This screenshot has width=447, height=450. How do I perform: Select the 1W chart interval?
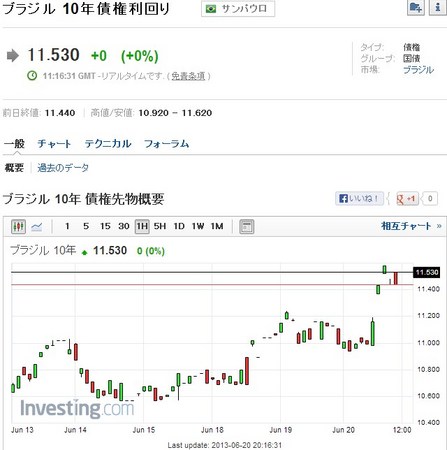pyautogui.click(x=198, y=226)
